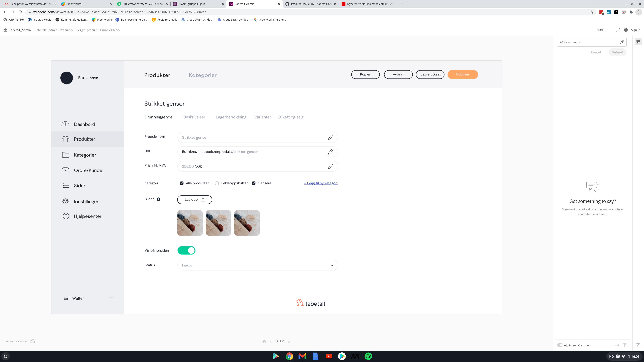Switch to the Beskrivelser tab
This screenshot has height=362, width=644.
point(194,117)
